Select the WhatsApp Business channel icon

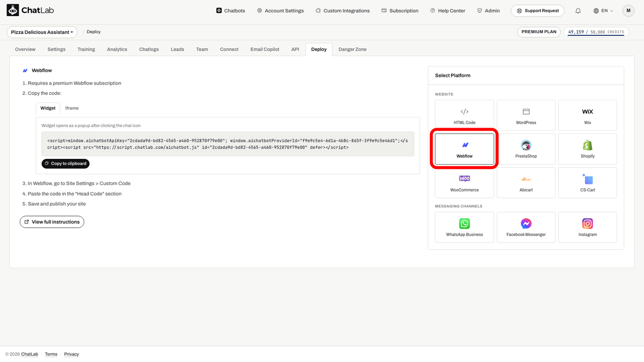[x=465, y=224]
